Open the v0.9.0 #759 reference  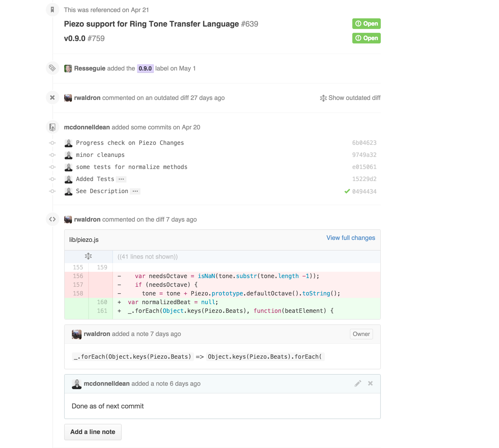pos(84,38)
